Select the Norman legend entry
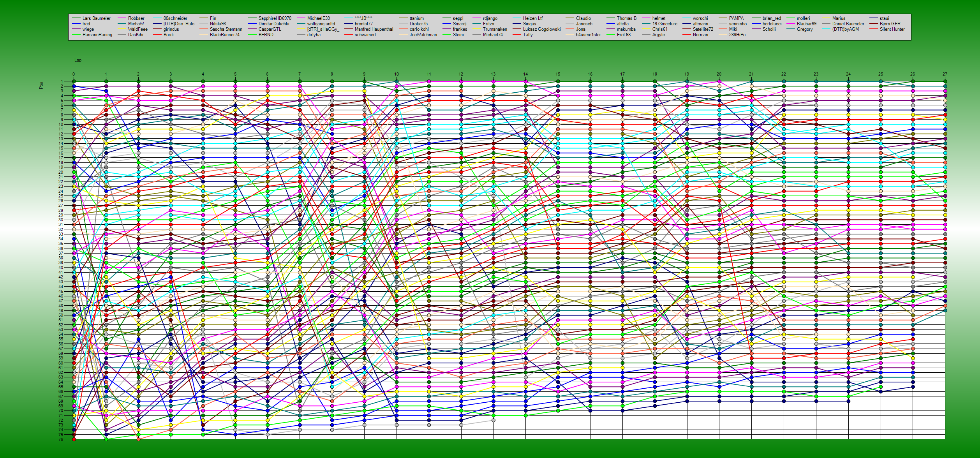Image resolution: width=980 pixels, height=458 pixels. [700, 35]
